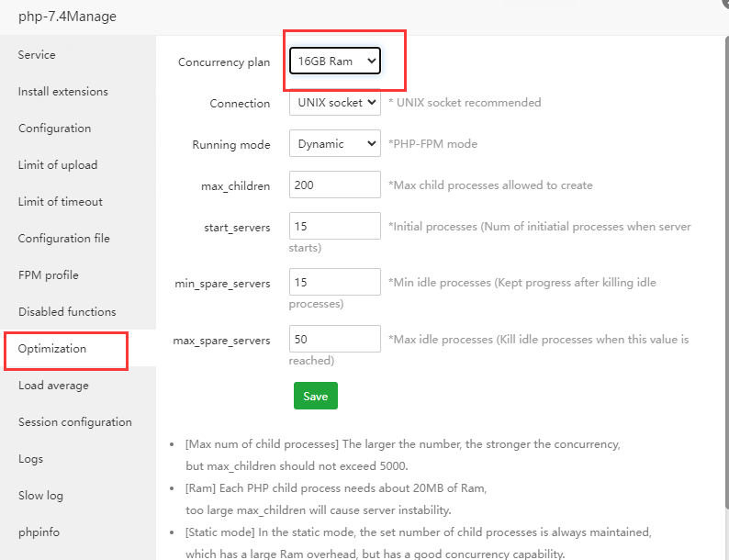
Task: Open the Running mode dropdown
Action: click(x=334, y=144)
